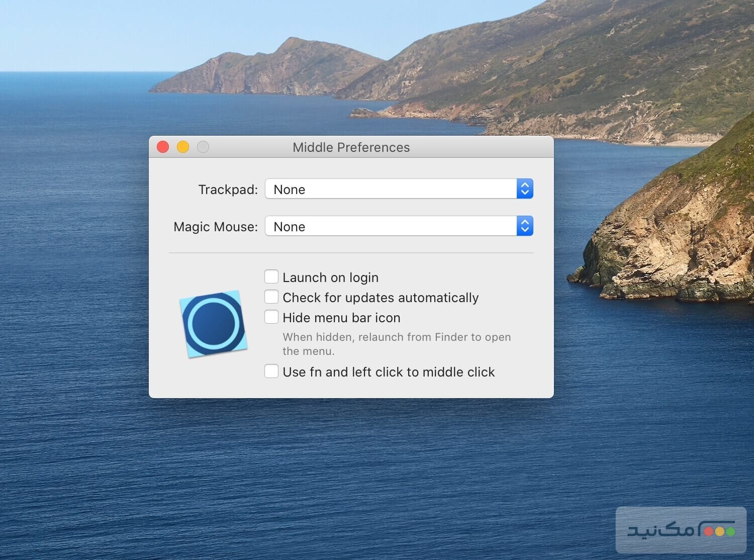Toggle the Hide menu bar icon checkbox
This screenshot has height=560, width=754.
pyautogui.click(x=271, y=317)
